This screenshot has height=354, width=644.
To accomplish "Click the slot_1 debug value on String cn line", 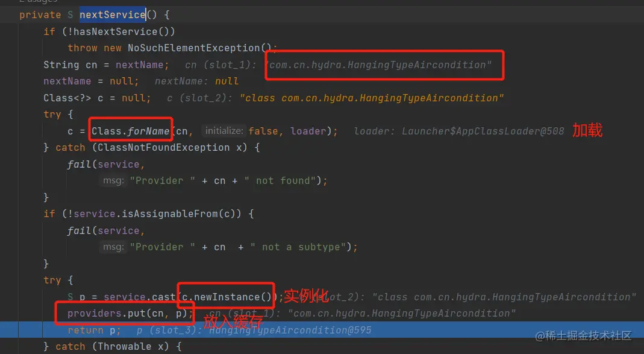I will (x=380, y=65).
